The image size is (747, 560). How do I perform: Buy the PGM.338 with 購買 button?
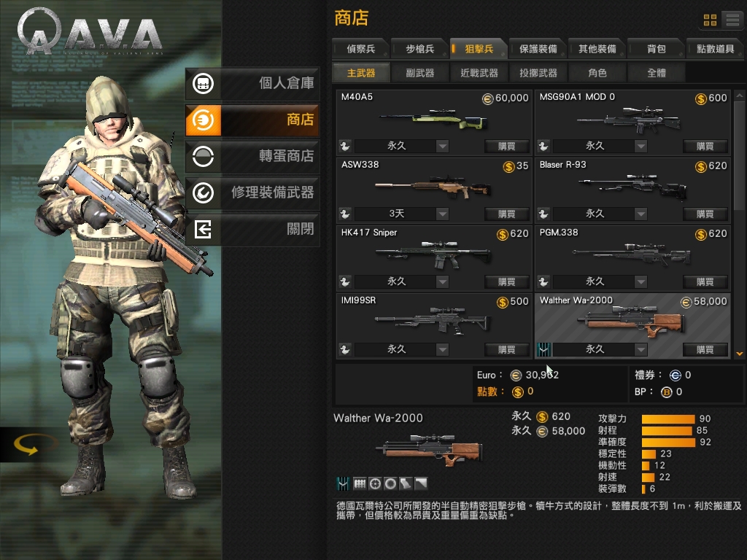coord(705,282)
